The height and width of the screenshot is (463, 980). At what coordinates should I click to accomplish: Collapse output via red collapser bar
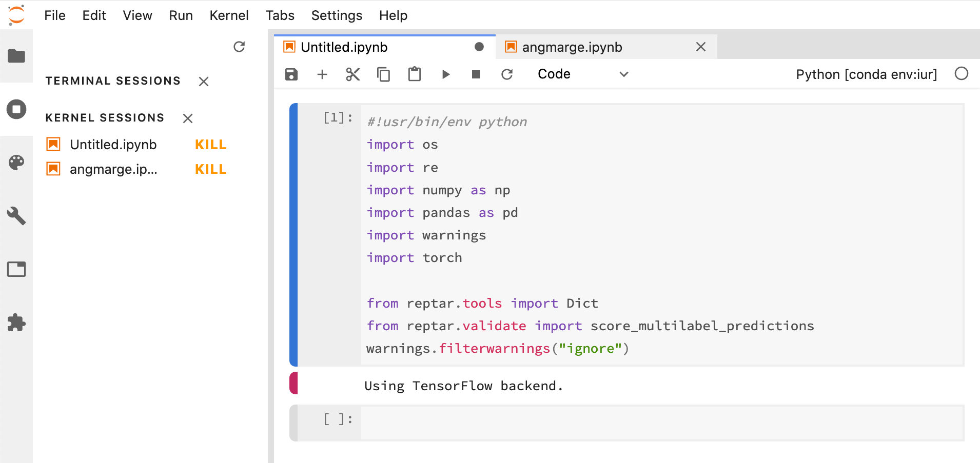[293, 383]
